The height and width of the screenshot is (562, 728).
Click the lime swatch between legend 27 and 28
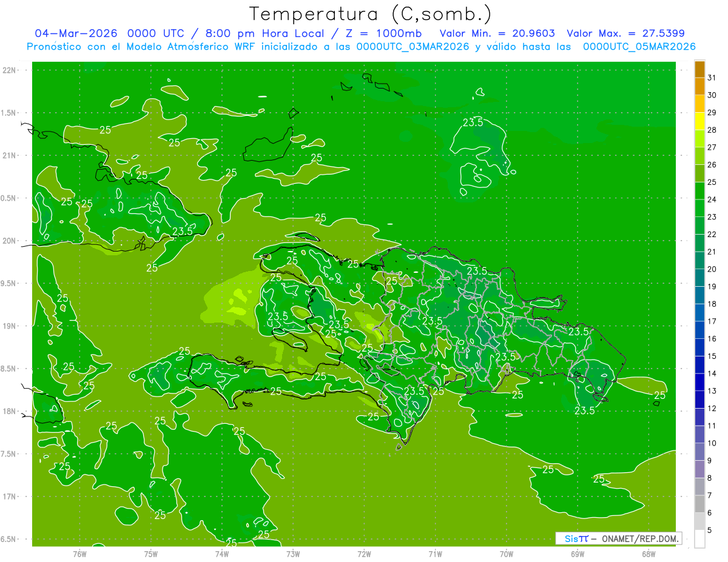pyautogui.click(x=699, y=138)
